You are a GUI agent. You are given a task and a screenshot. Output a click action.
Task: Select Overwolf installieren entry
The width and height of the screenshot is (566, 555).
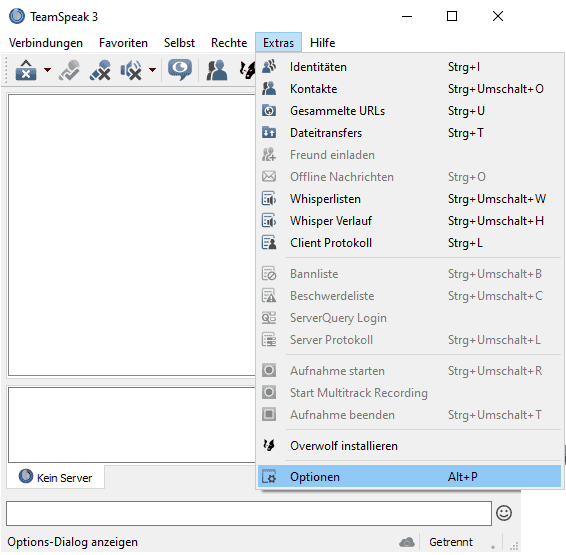409,446
